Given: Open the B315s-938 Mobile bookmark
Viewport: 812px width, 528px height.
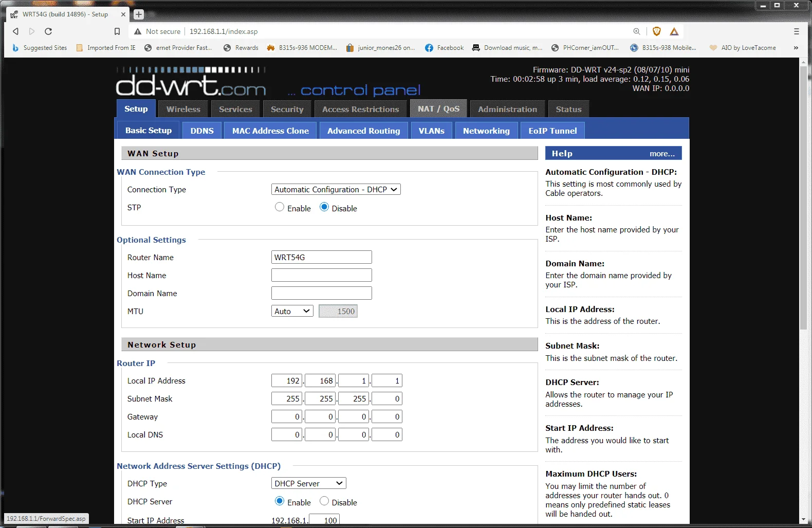Looking at the screenshot, I should tap(663, 48).
